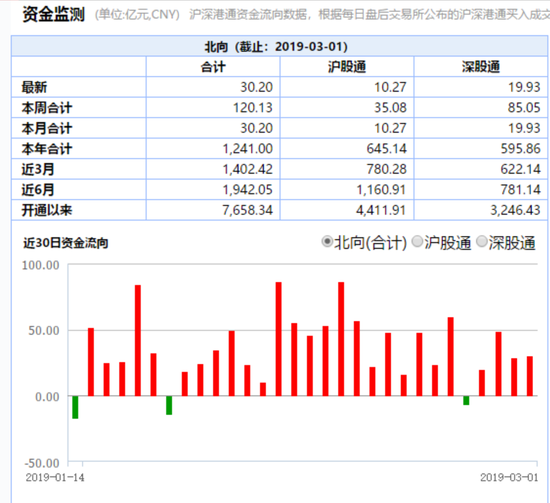Click the 7,658.34 value in 开通以来 row

[248, 210]
